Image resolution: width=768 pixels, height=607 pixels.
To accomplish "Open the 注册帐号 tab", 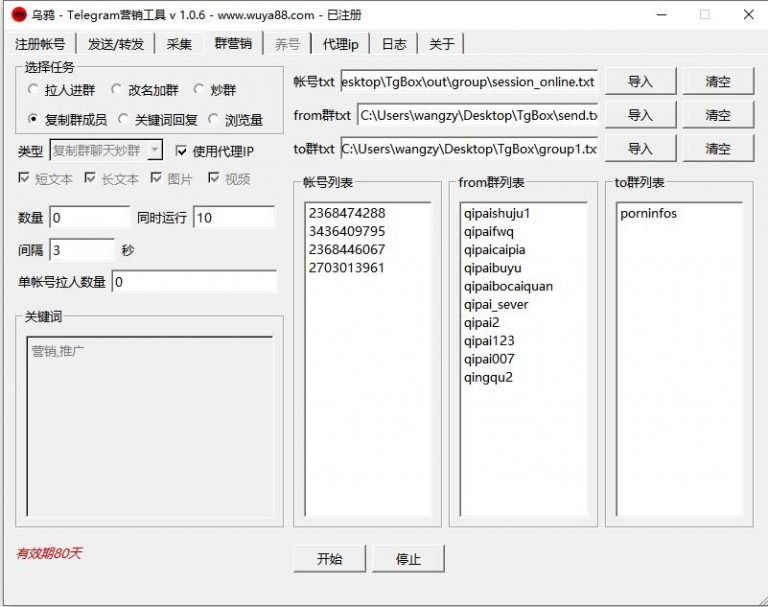I will pos(40,44).
